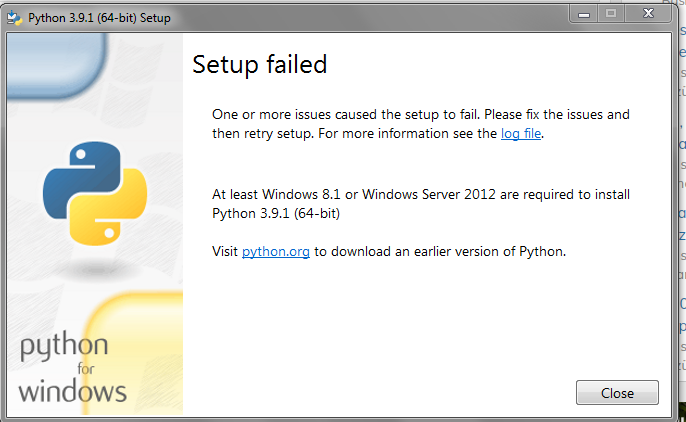
Task: Minimize the Python Setup window
Action: 584,14
